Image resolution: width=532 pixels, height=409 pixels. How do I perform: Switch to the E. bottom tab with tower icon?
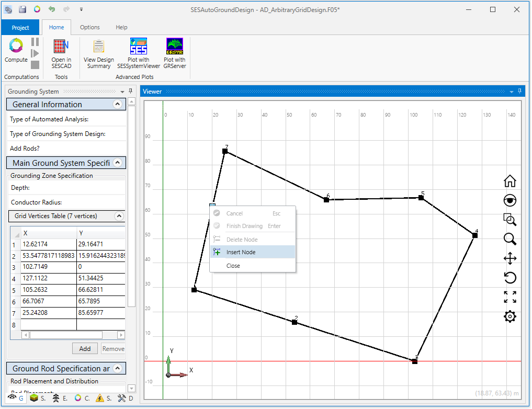pyautogui.click(x=60, y=398)
